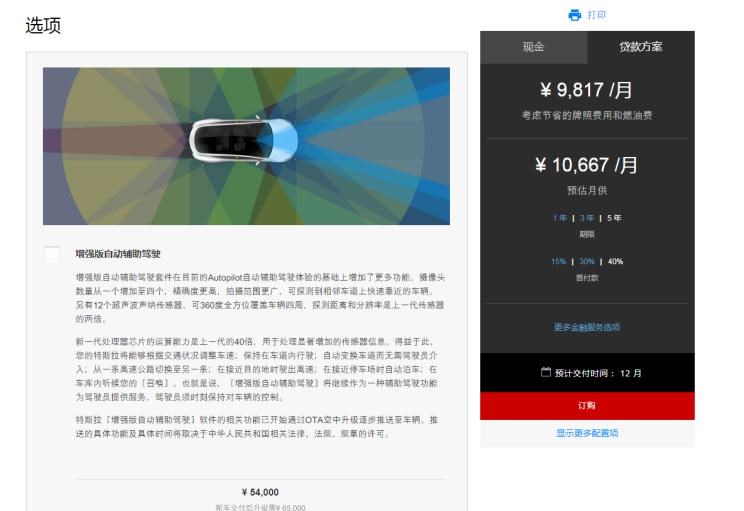Open 更多金融服务选项 link
Screen dimensions: 744x511
pyautogui.click(x=587, y=327)
